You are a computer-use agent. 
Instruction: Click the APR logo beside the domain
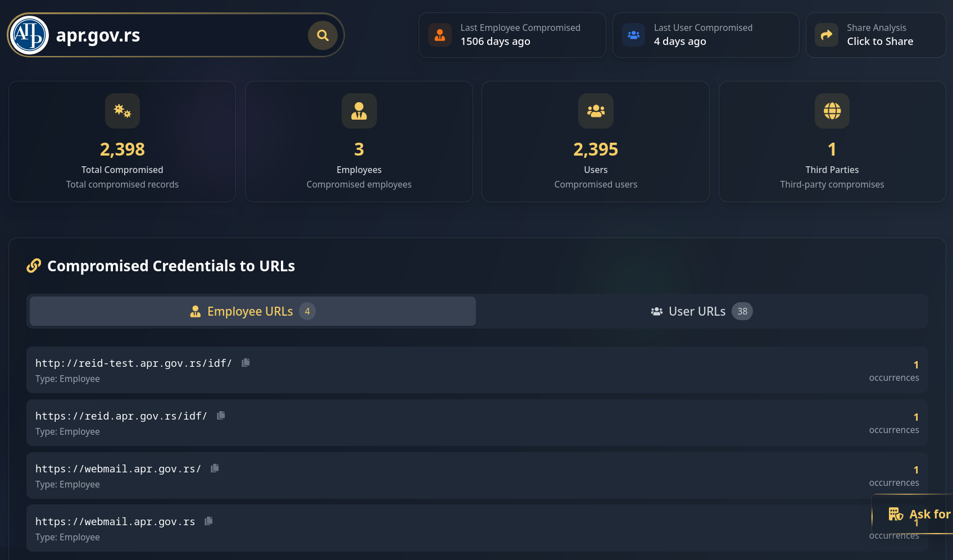(29, 35)
